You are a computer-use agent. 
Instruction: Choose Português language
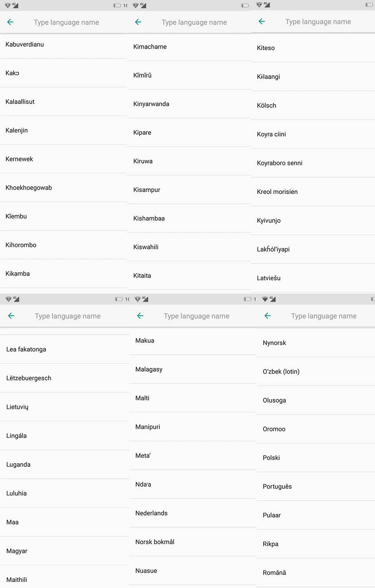coord(316,486)
